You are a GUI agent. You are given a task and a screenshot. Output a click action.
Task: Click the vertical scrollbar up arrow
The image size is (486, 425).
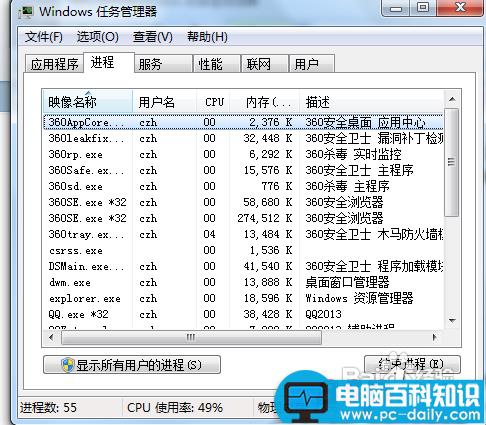pyautogui.click(x=452, y=99)
